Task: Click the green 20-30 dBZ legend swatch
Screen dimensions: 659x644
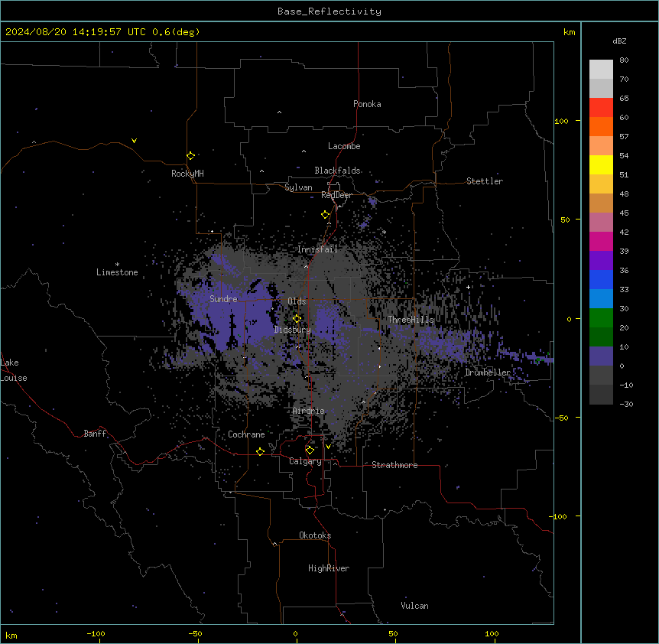Action: [601, 318]
